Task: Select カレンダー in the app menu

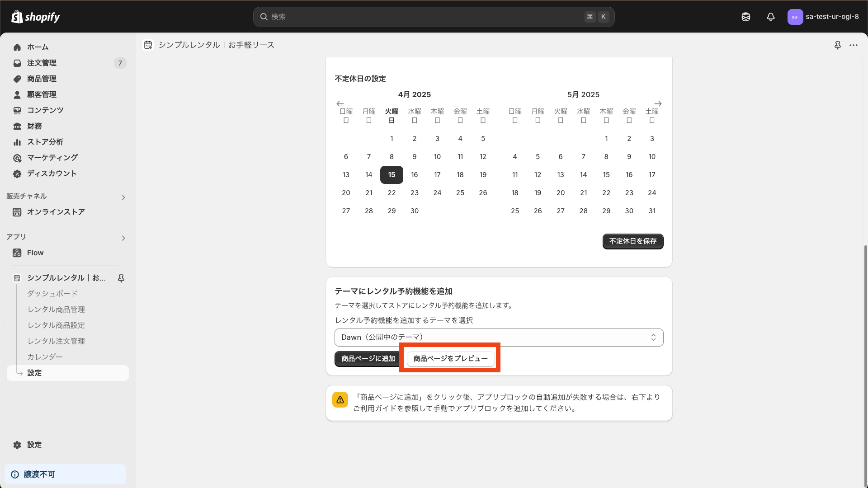Action: [45, 357]
